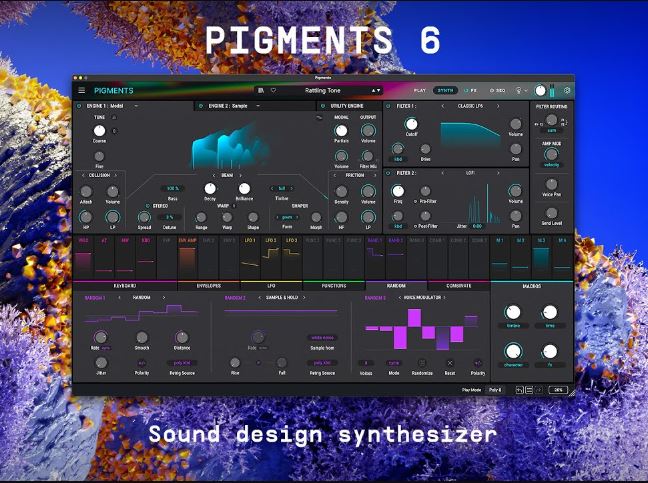Select previous Beam resonator with left arrow
The image size is (648, 483).
point(214,176)
